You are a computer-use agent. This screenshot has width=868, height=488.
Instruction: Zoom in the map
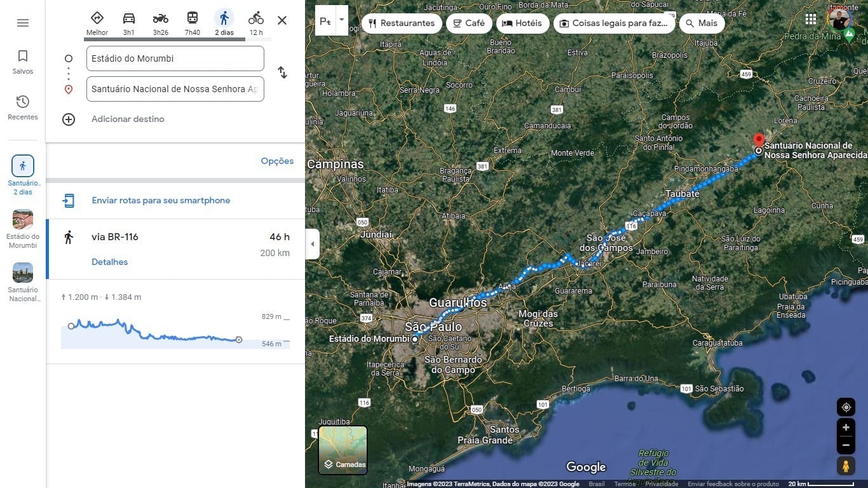pyautogui.click(x=846, y=428)
